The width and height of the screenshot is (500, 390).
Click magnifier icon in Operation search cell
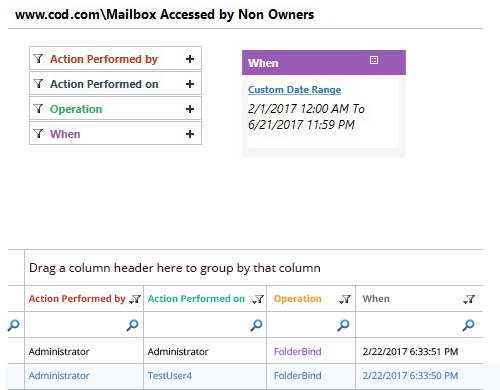coord(343,325)
